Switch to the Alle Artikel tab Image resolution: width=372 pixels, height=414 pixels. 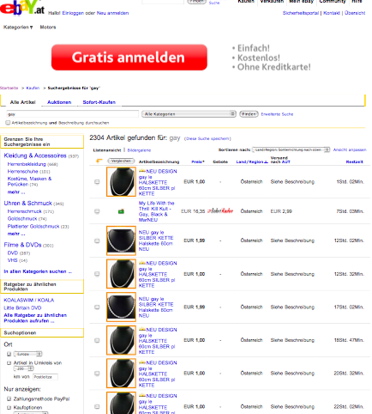coord(23,102)
